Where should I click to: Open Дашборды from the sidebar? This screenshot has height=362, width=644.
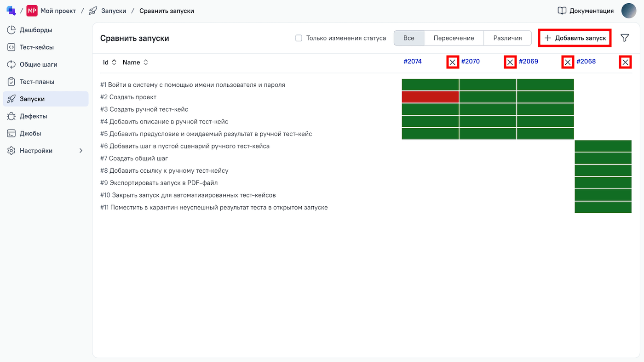coord(36,30)
